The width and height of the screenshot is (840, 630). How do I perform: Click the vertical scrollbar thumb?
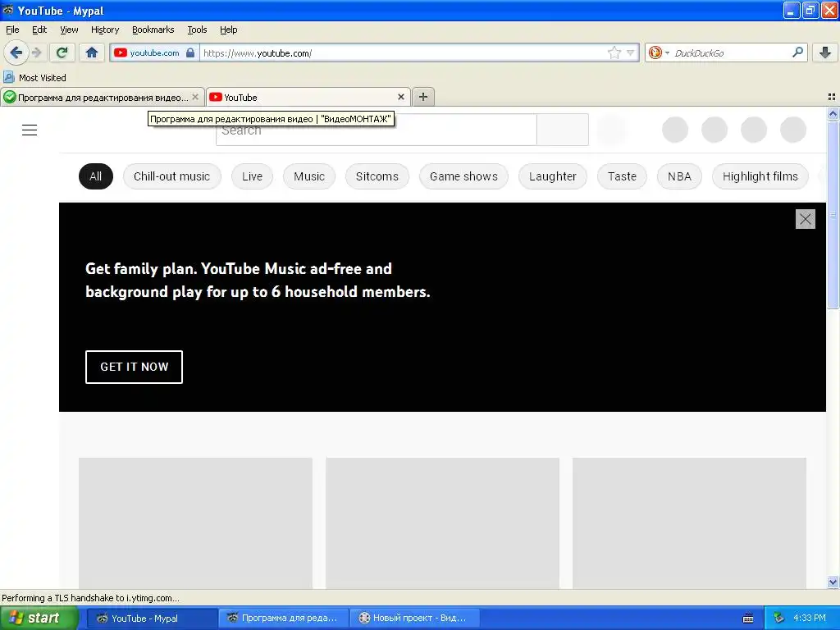[x=833, y=215]
